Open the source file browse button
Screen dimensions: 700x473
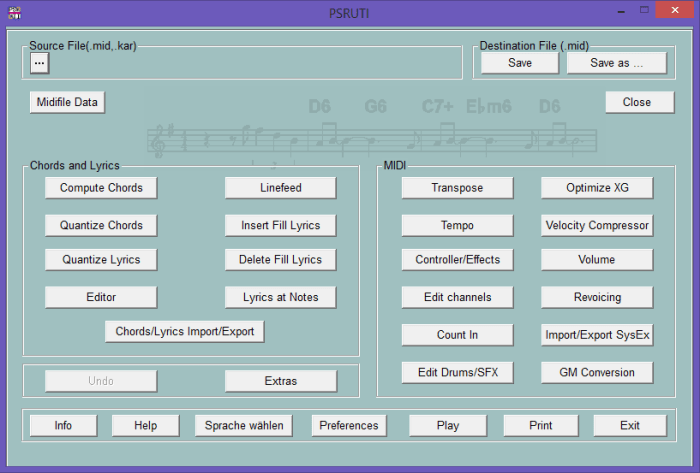[39, 63]
